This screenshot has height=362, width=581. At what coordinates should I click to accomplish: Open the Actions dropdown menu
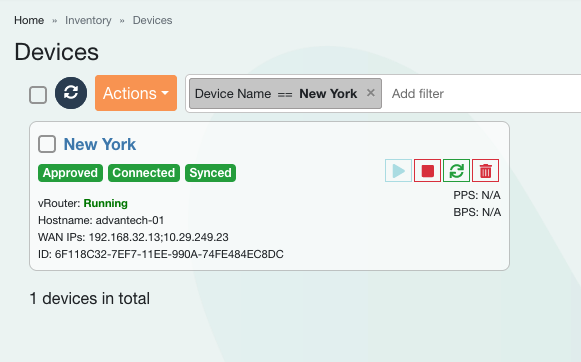[136, 93]
